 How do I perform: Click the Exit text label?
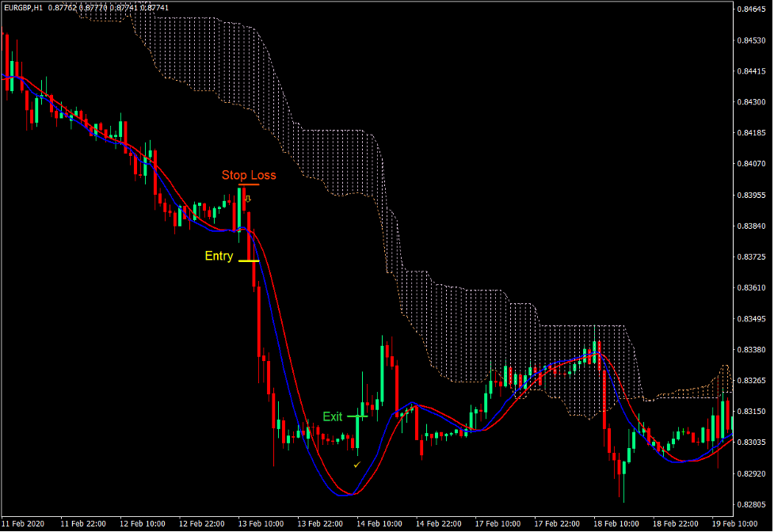click(334, 416)
